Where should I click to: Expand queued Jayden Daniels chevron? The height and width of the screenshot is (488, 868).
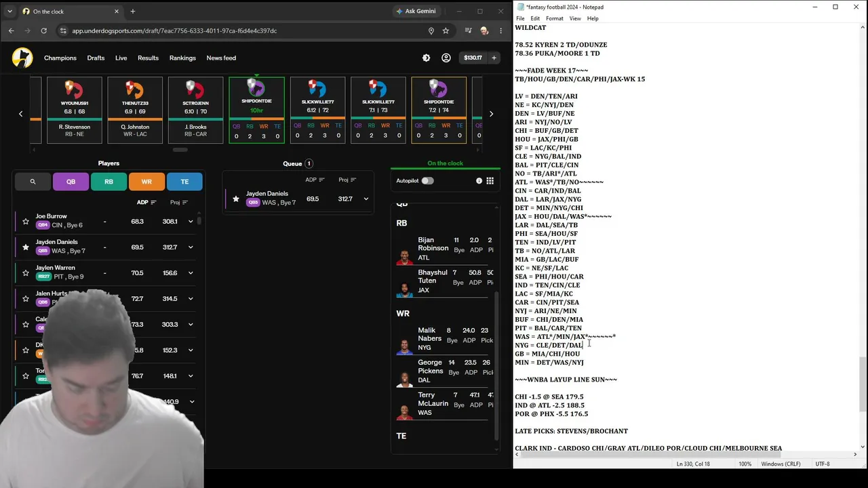[366, 199]
